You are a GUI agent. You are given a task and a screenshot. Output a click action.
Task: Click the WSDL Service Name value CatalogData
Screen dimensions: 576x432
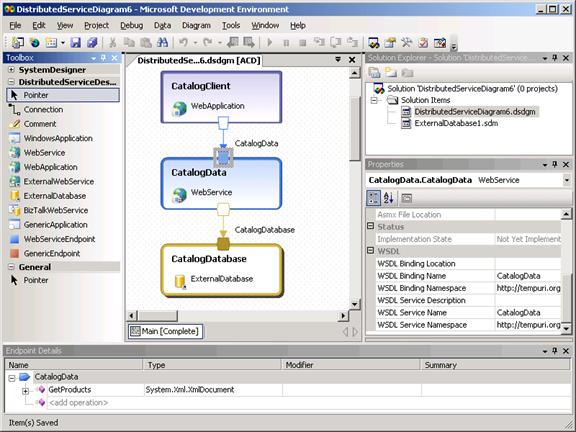click(518, 313)
